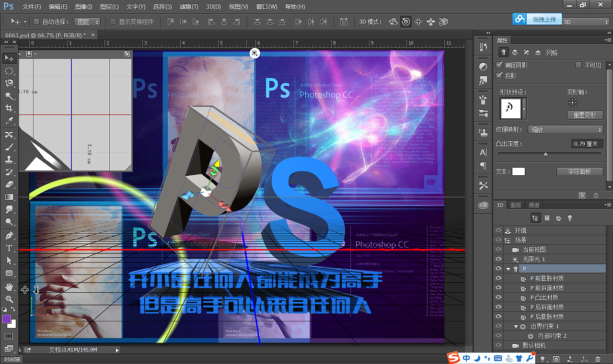
Task: Hide the P 前膨胀材质 row
Action: [x=498, y=278]
